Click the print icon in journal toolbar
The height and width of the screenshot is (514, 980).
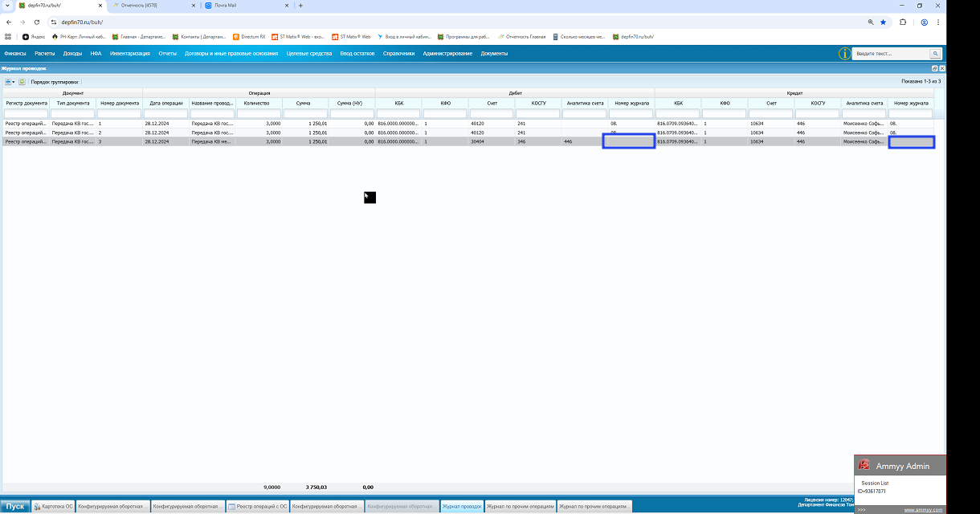[x=8, y=82]
